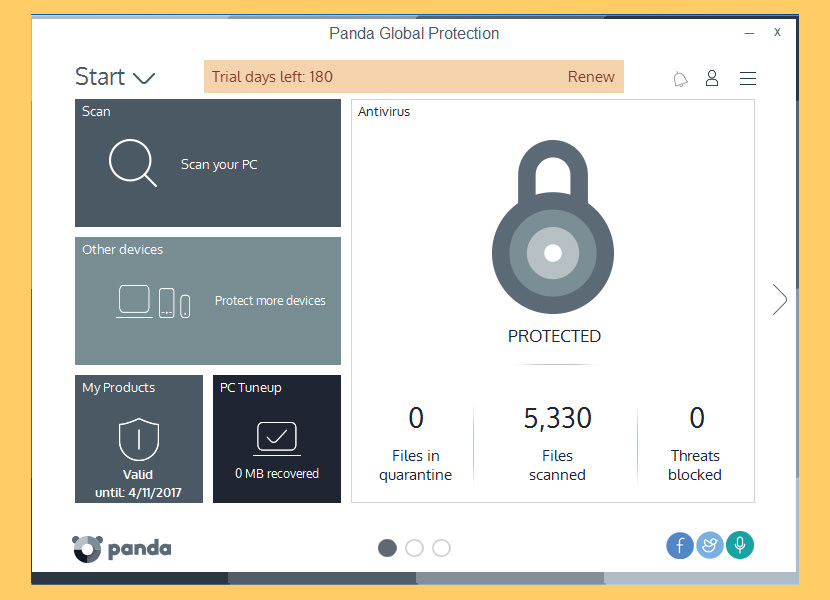Viewport: 830px width, 600px height.
Task: Click the Files in quarantine counter
Action: point(416,444)
